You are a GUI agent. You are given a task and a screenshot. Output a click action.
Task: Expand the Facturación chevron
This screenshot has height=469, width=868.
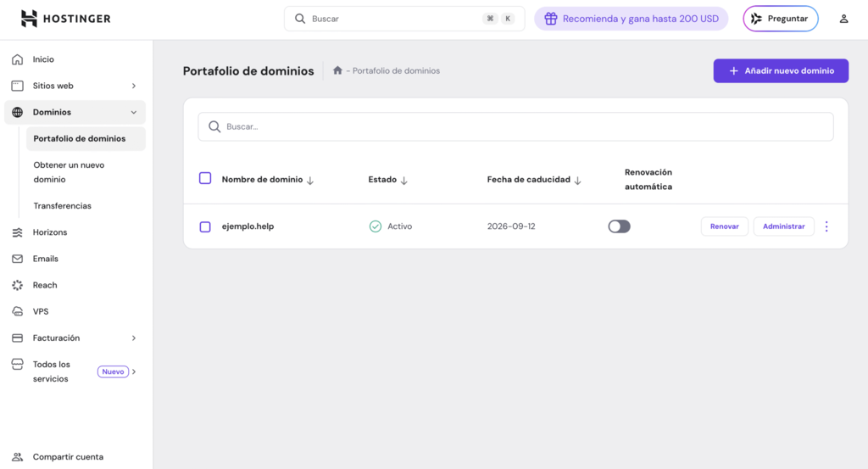(133, 338)
